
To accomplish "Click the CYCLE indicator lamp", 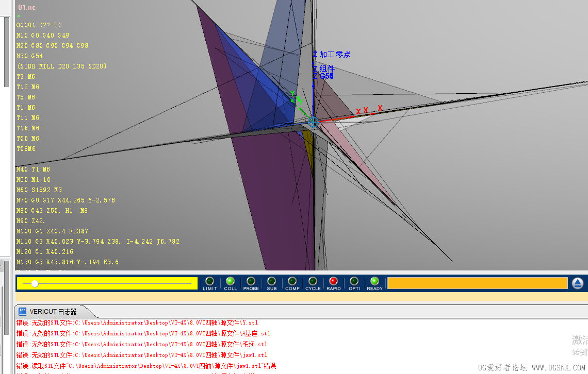I will coord(313,282).
